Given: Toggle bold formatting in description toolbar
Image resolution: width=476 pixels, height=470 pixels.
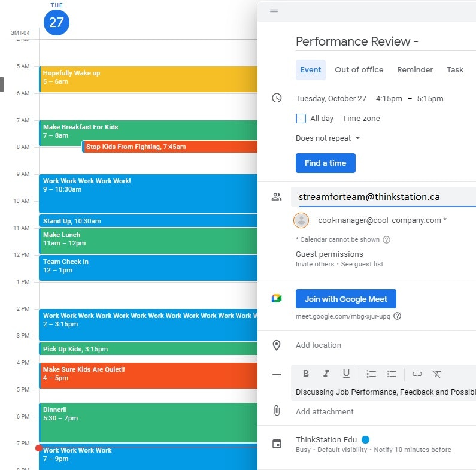Looking at the screenshot, I should pos(306,374).
